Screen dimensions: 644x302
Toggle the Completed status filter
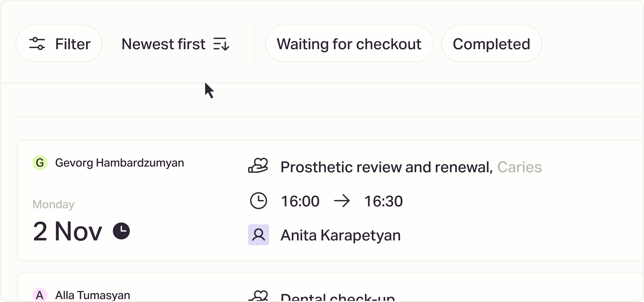[x=491, y=44]
